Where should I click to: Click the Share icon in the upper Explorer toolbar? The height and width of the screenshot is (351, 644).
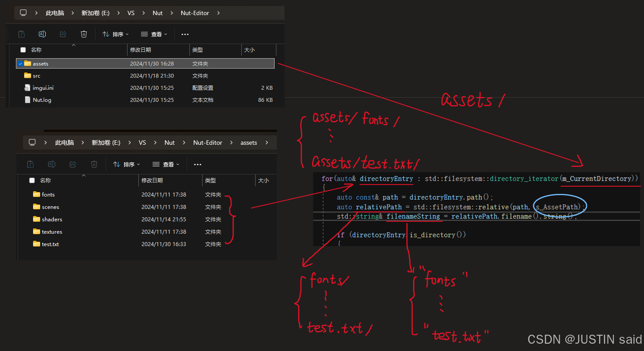(x=63, y=34)
